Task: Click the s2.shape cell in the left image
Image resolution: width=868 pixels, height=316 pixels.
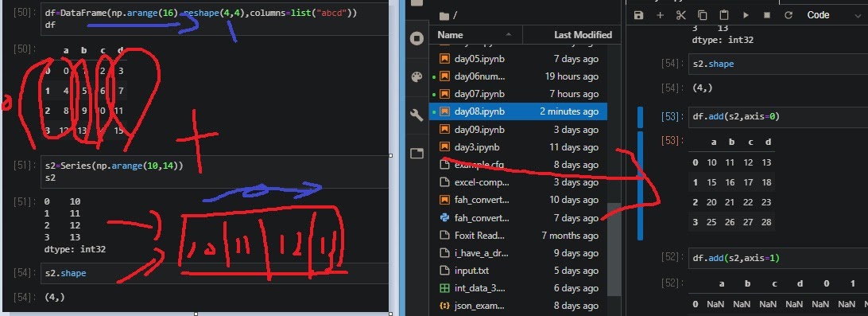Action: [215, 273]
